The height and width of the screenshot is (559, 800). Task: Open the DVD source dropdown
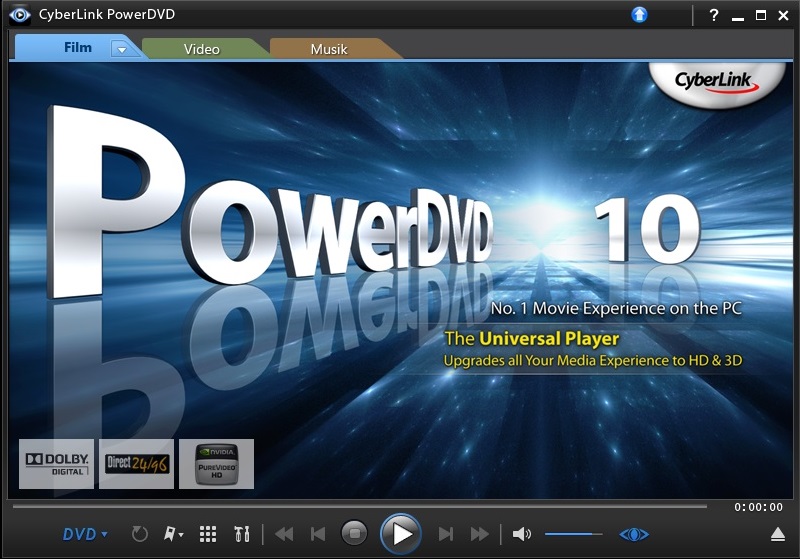[x=85, y=534]
